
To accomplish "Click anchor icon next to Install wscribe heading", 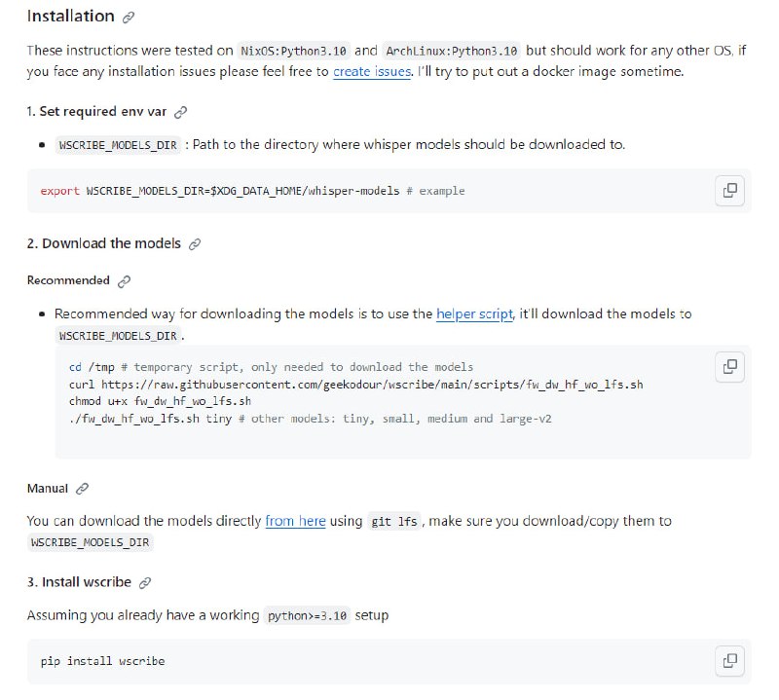I will [x=145, y=582].
